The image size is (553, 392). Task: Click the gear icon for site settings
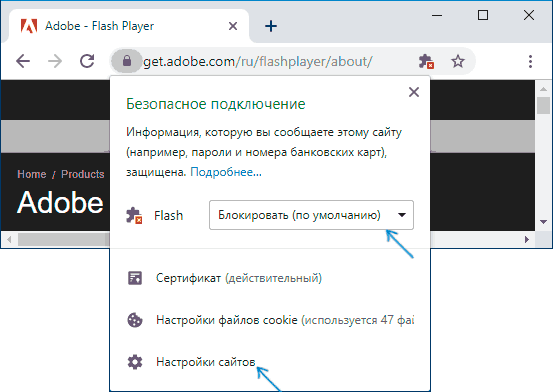click(x=135, y=362)
